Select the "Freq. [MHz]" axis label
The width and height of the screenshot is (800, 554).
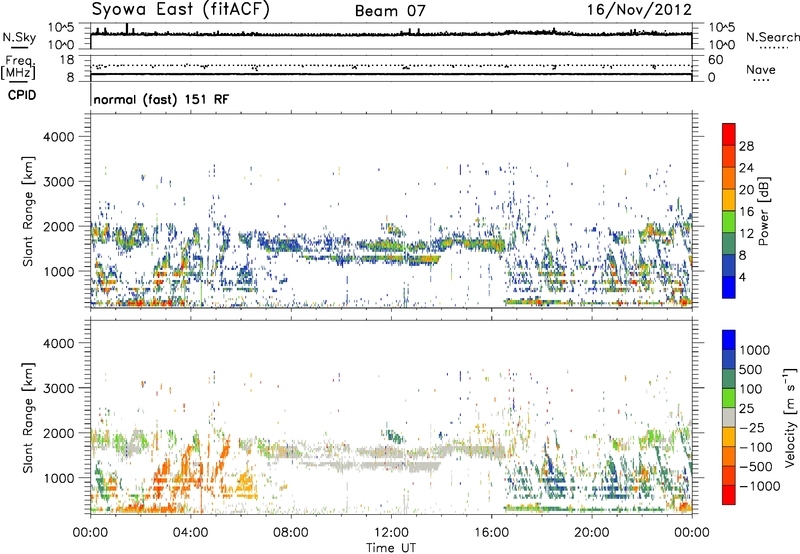pos(18,68)
